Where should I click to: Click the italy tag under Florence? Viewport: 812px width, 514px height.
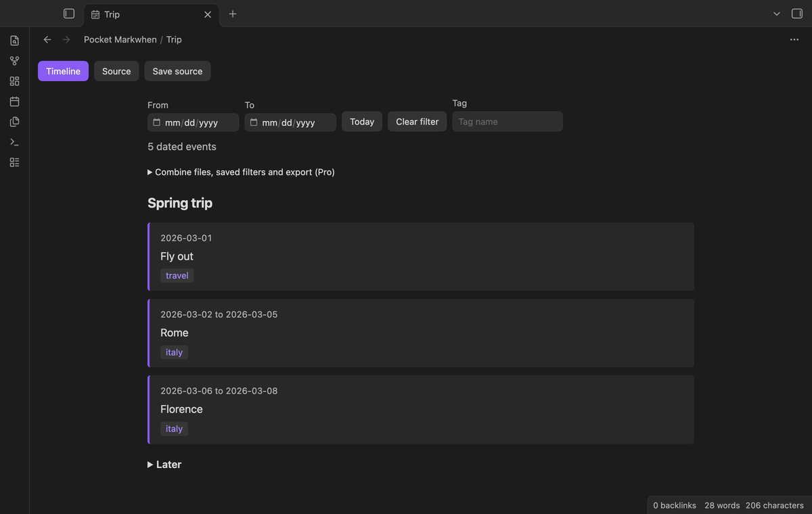click(174, 429)
